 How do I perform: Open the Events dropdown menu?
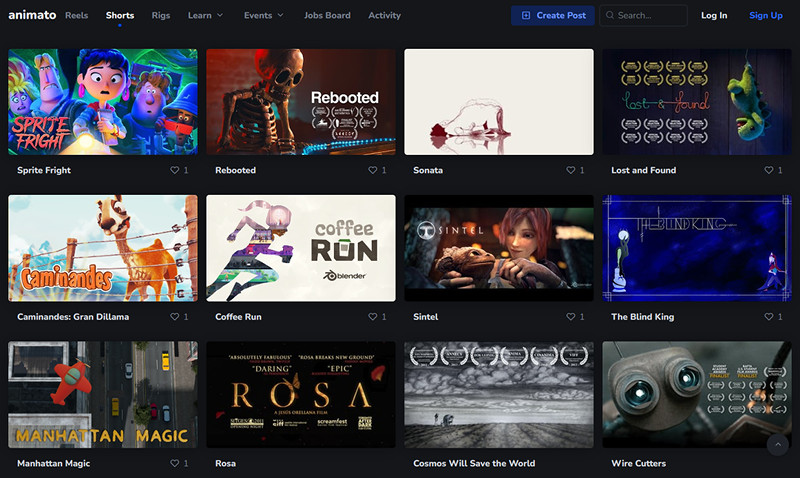[263, 16]
